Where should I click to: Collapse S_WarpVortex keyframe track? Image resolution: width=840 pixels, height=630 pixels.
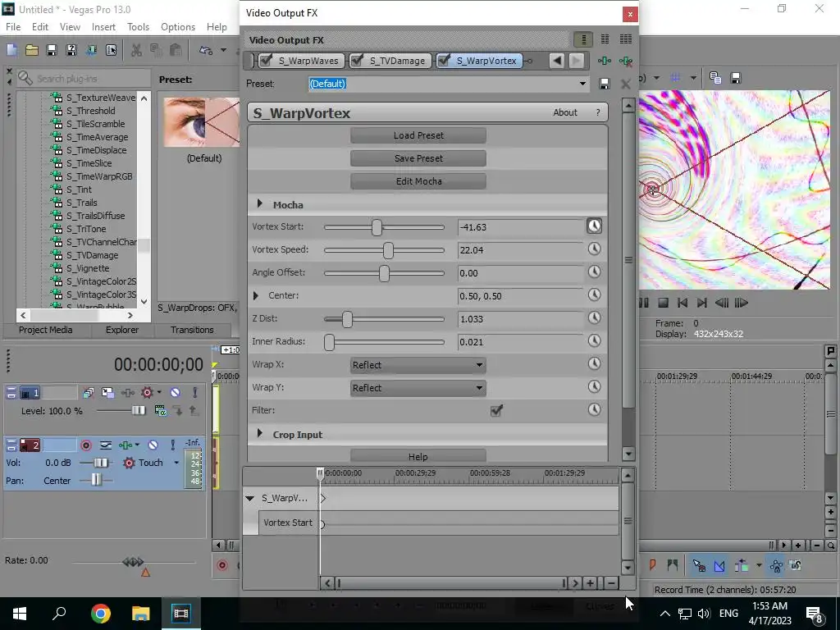tap(249, 498)
